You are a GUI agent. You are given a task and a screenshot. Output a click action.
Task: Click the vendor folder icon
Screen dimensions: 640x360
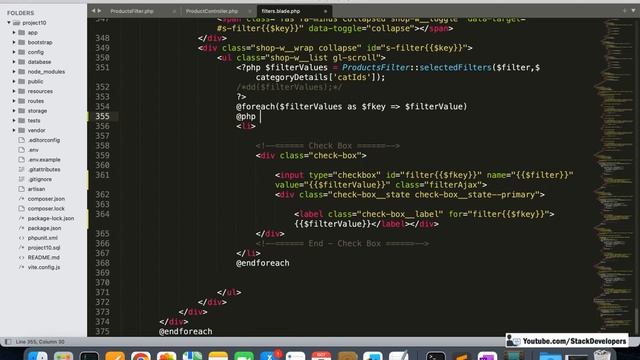click(x=22, y=131)
